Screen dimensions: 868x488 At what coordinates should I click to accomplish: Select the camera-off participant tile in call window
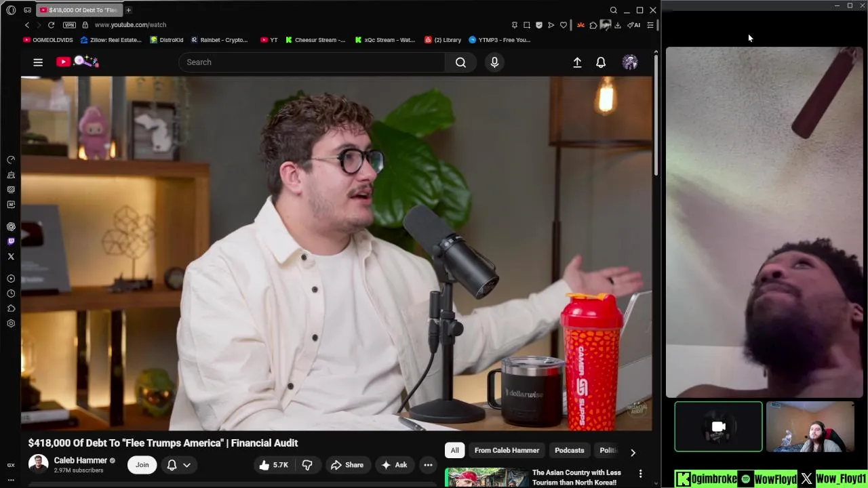(x=718, y=426)
